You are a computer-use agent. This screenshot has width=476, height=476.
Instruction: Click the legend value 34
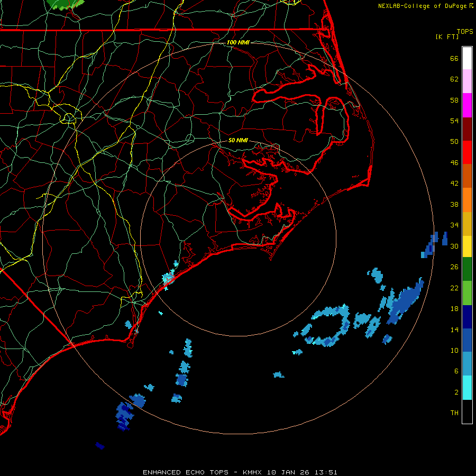[454, 225]
